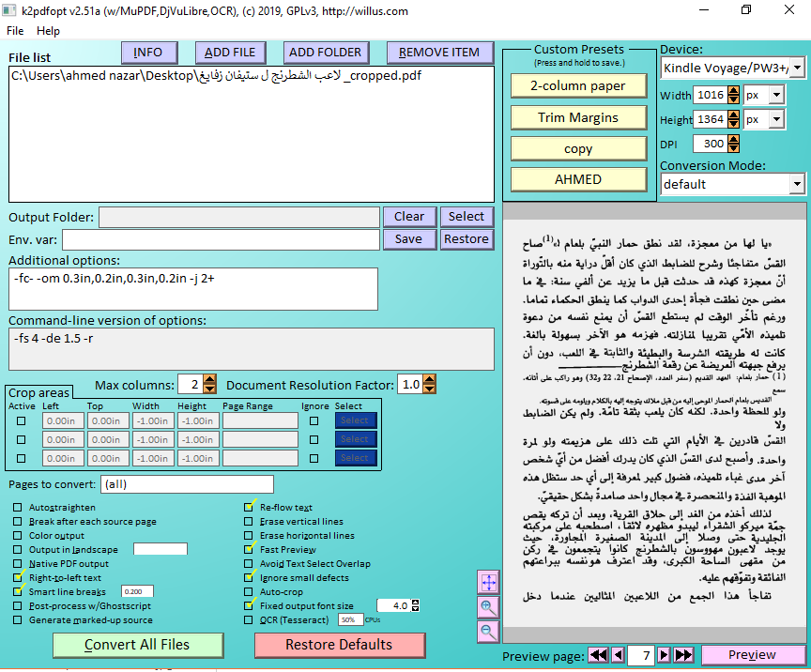Click the zoom in magnifier icon
The image size is (811, 672).
[x=488, y=607]
